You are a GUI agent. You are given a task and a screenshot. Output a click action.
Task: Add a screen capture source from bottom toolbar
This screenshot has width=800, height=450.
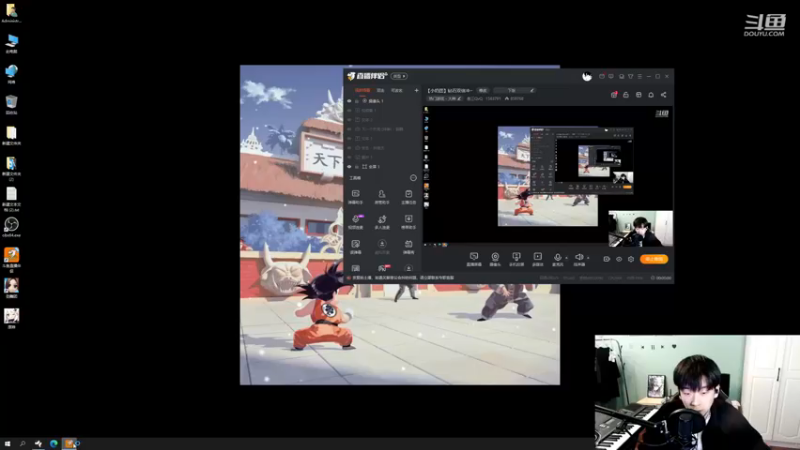[x=474, y=259]
